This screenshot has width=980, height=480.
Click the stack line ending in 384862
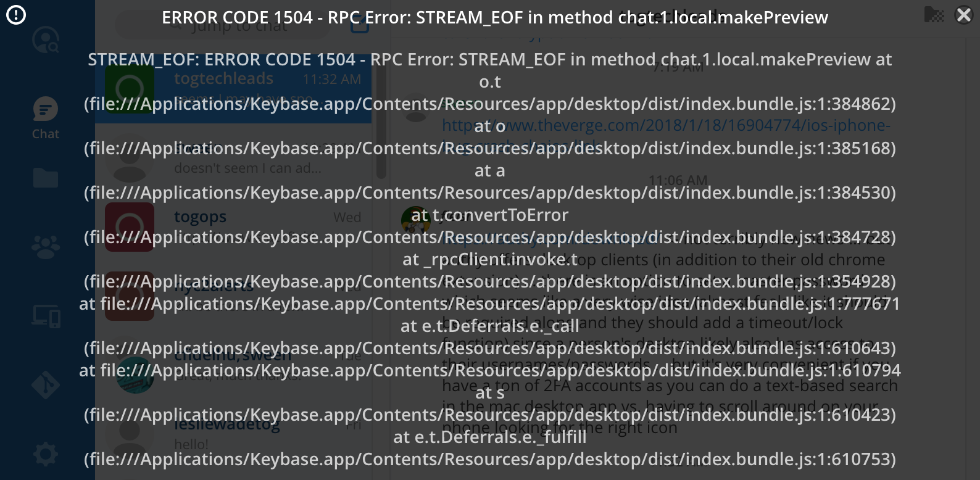pyautogui.click(x=490, y=104)
